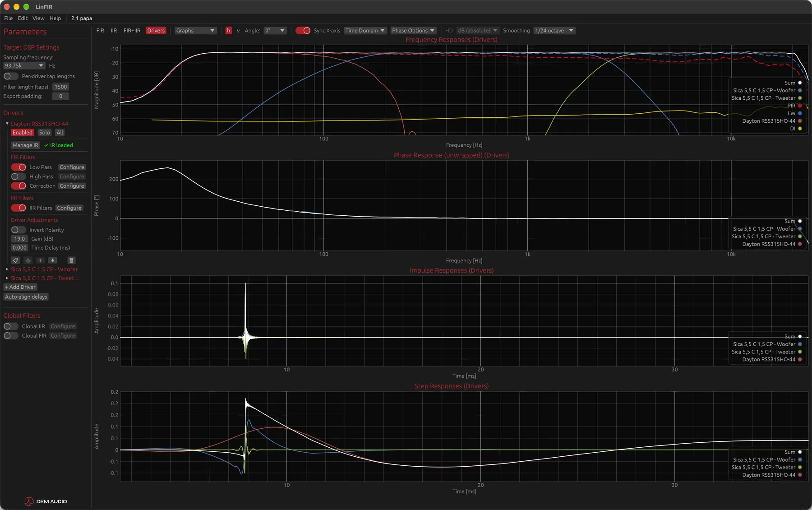812x510 pixels.
Task: Enable Invert Polarity
Action: pyautogui.click(x=18, y=230)
